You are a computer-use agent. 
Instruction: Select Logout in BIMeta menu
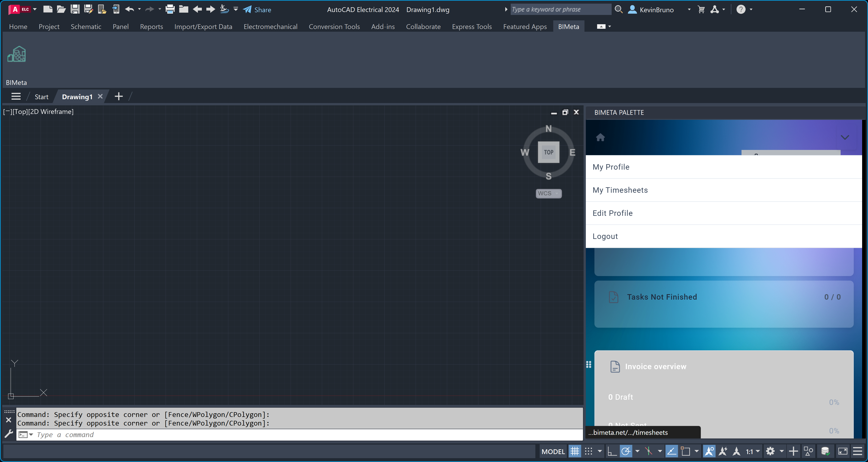point(724,236)
